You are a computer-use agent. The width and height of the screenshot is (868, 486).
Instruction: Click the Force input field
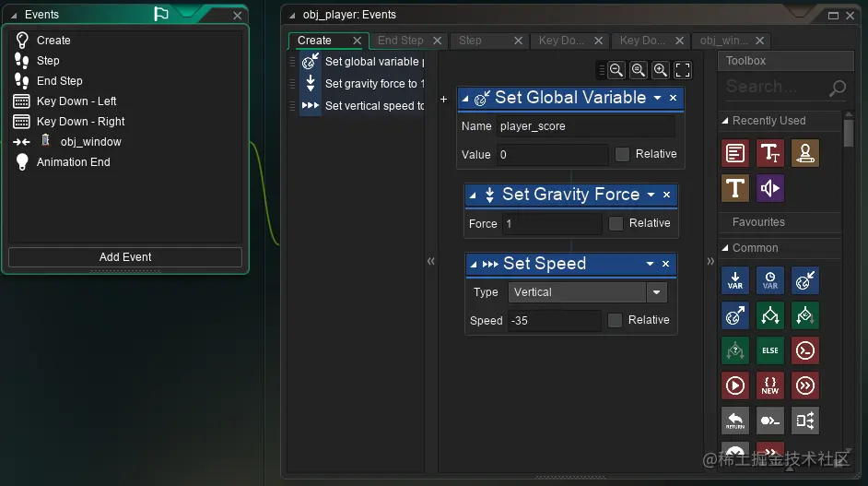[552, 224]
